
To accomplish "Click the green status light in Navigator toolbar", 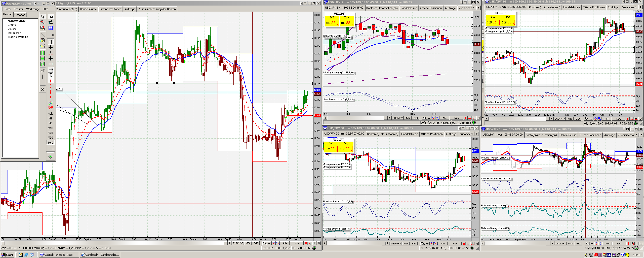I will click(x=50, y=157).
